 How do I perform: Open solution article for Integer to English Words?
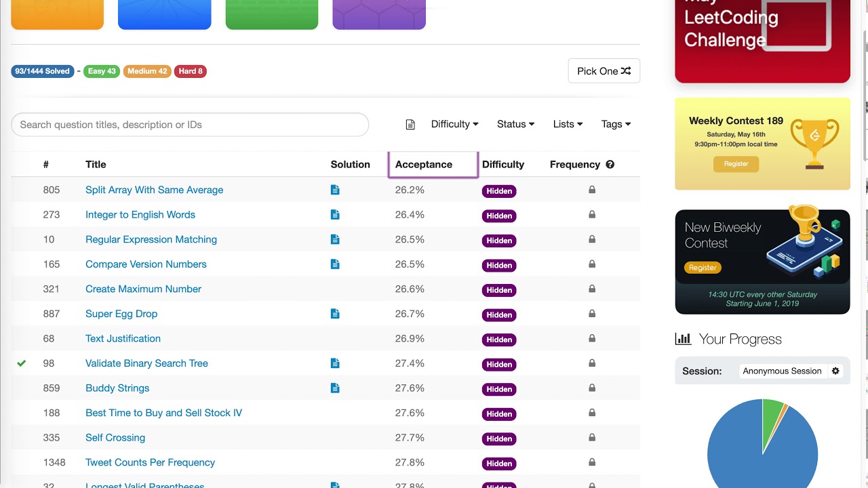[335, 215]
